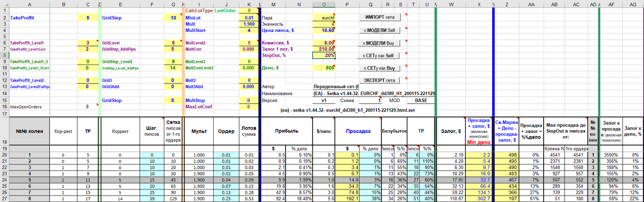Click the к МОДЕЛИ Buy button
Viewport: 644px width, 202px height.
[x=380, y=43]
